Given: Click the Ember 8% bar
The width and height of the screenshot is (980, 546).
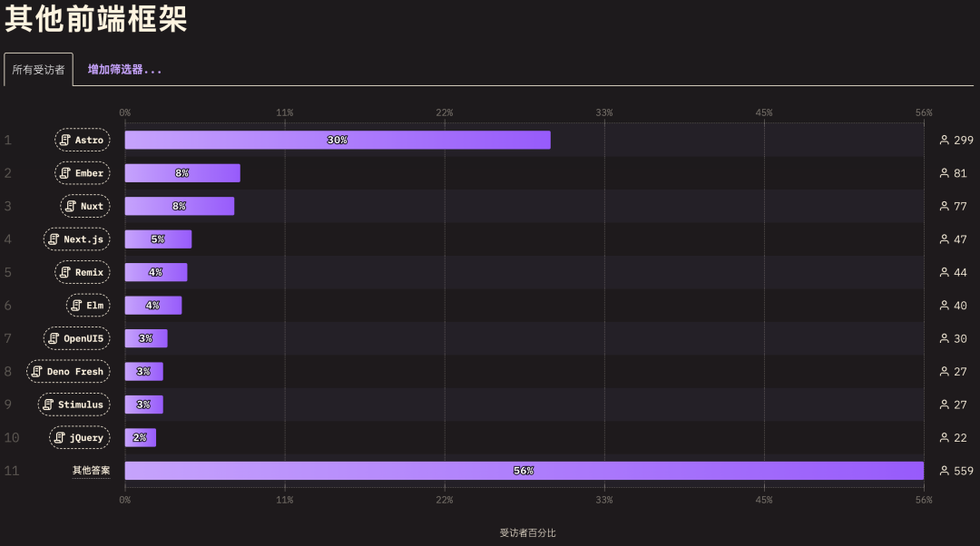Looking at the screenshot, I should tap(182, 173).
